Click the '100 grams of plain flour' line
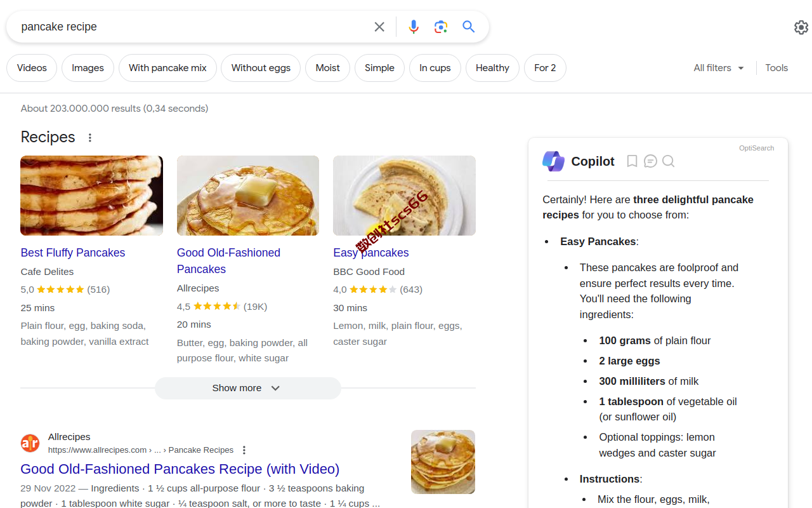This screenshot has height=508, width=812. tap(655, 341)
